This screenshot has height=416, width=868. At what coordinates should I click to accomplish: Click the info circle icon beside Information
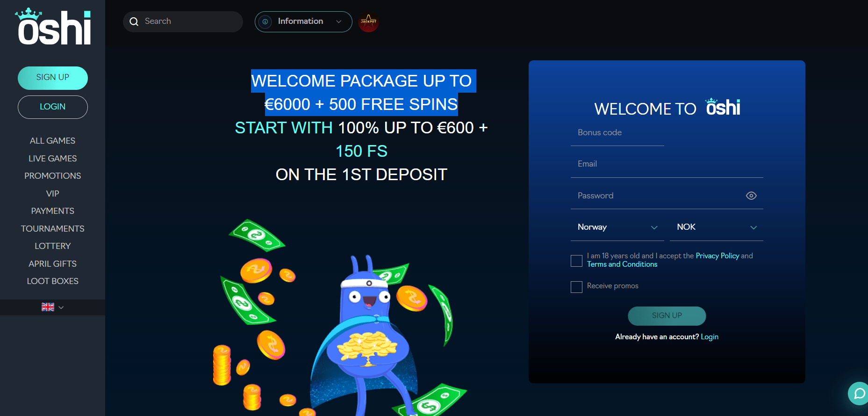pyautogui.click(x=265, y=22)
